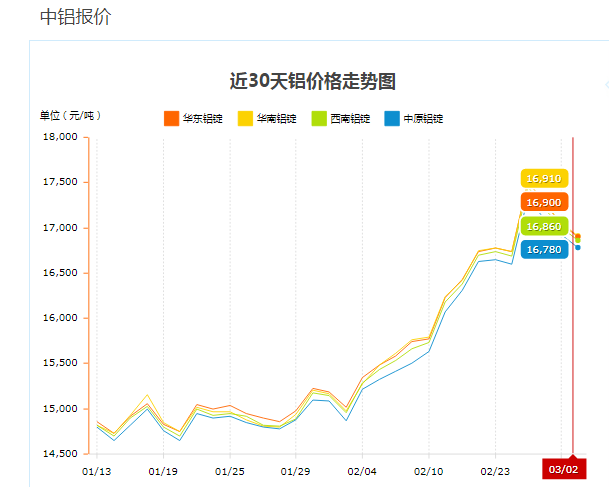This screenshot has height=487, width=609.
Task: Click the orange 16,900 price tooltip
Action: click(x=544, y=202)
